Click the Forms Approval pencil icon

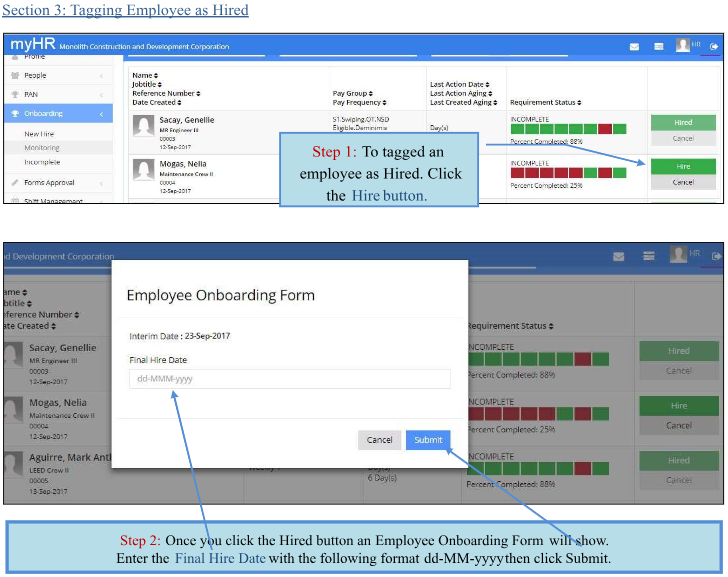[x=15, y=182]
